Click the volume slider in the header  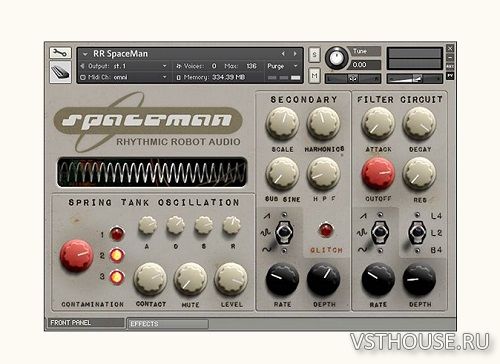pyautogui.click(x=414, y=79)
